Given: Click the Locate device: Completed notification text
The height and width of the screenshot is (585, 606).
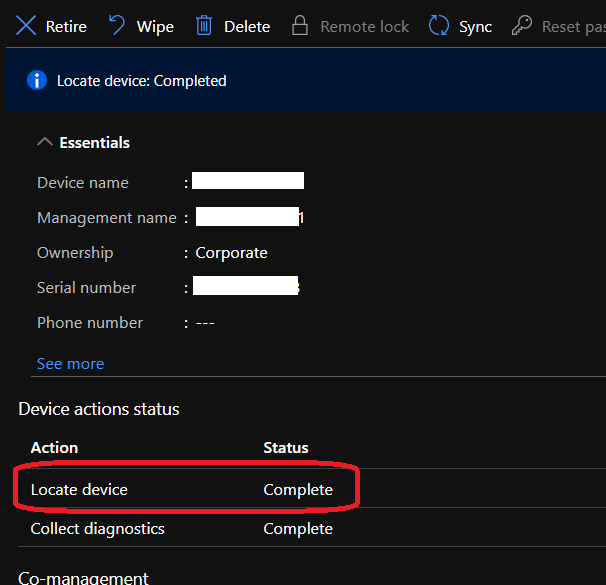Looking at the screenshot, I should point(142,80).
